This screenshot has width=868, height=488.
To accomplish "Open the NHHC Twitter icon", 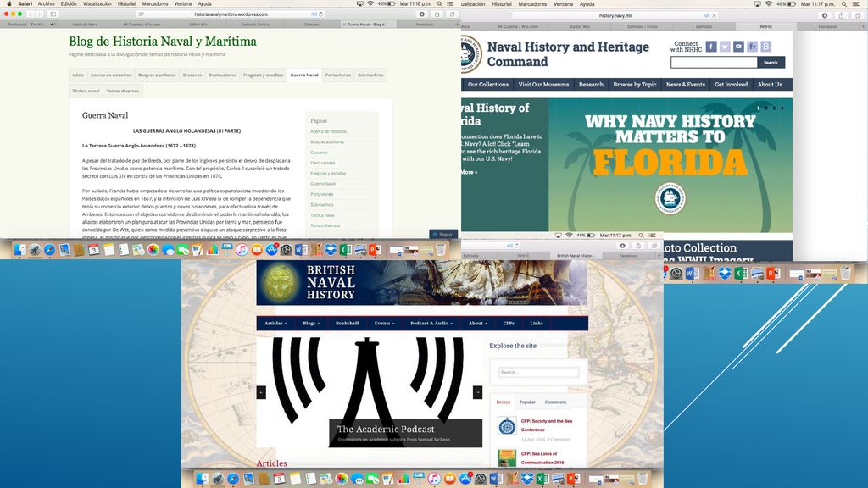I will [725, 47].
